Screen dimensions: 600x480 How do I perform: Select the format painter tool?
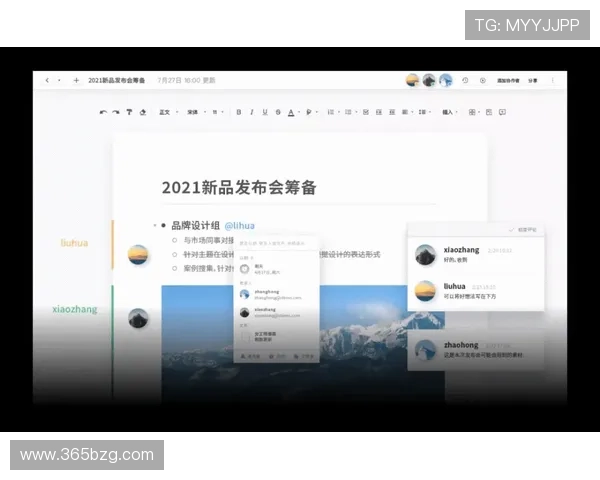click(129, 112)
